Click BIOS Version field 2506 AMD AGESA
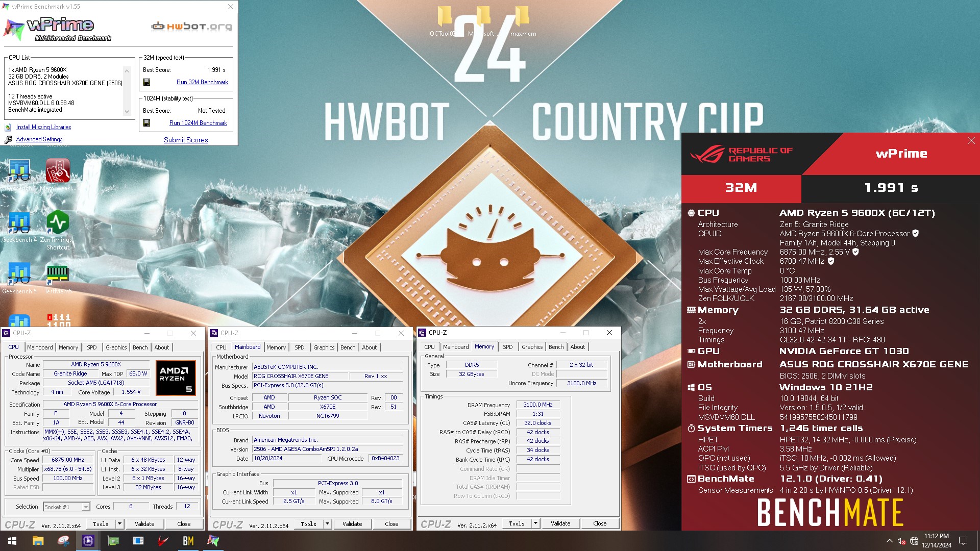The height and width of the screenshot is (551, 980). 327,449
